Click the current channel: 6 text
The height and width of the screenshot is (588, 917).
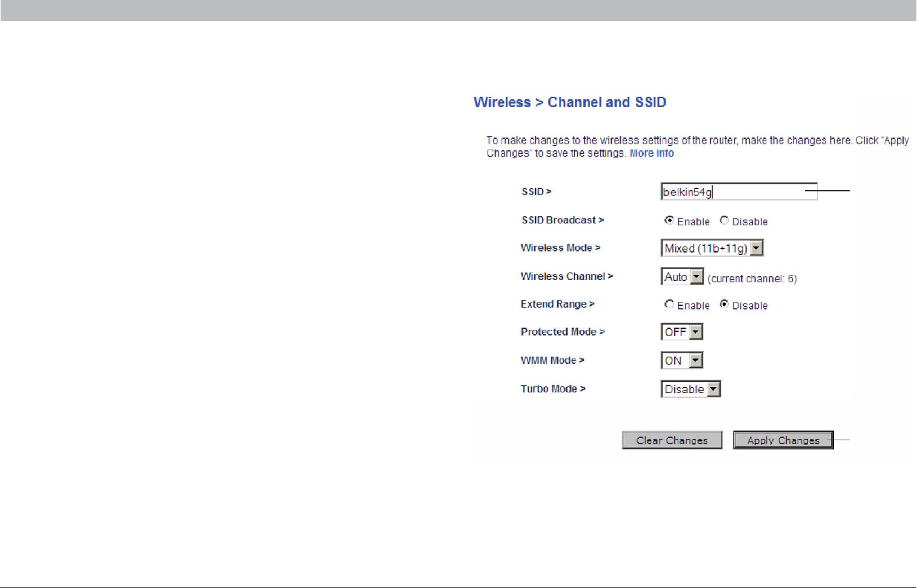point(752,279)
